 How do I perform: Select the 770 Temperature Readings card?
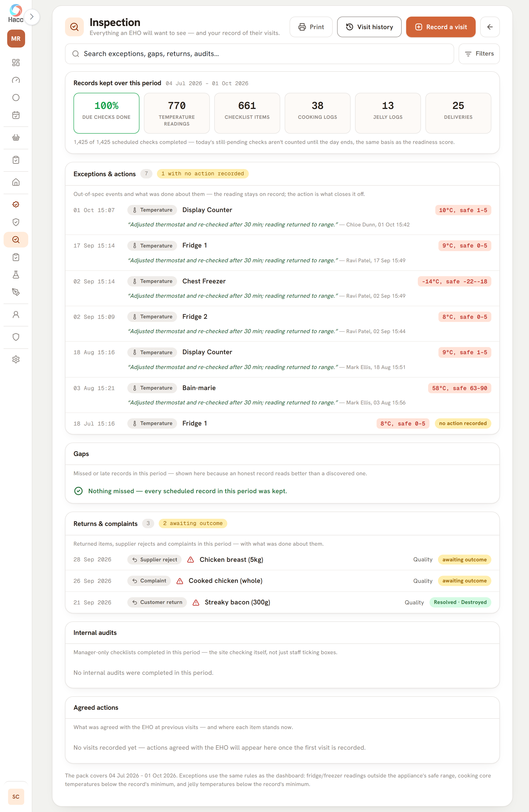tap(177, 113)
